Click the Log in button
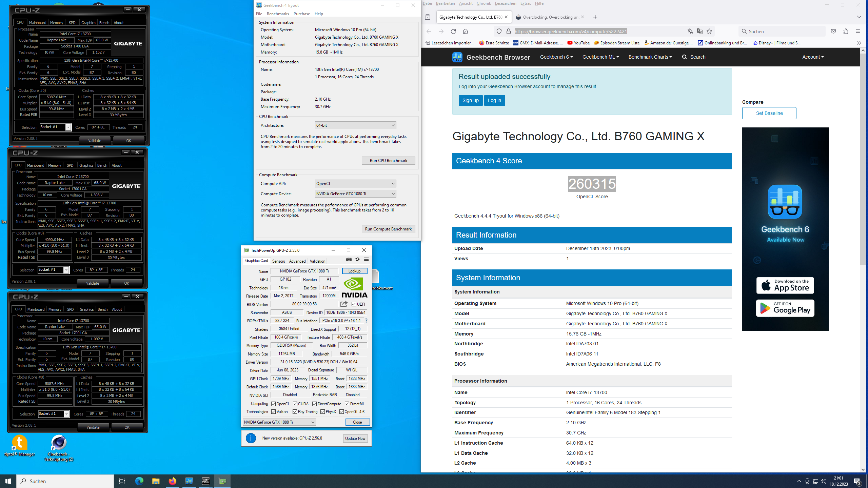This screenshot has width=868, height=488. click(x=494, y=100)
